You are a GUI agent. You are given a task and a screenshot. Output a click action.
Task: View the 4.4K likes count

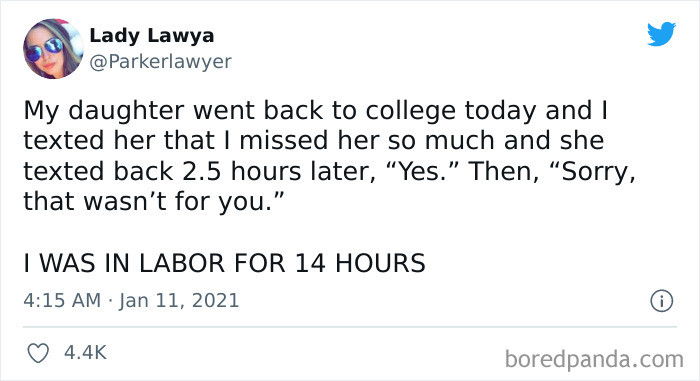(85, 352)
